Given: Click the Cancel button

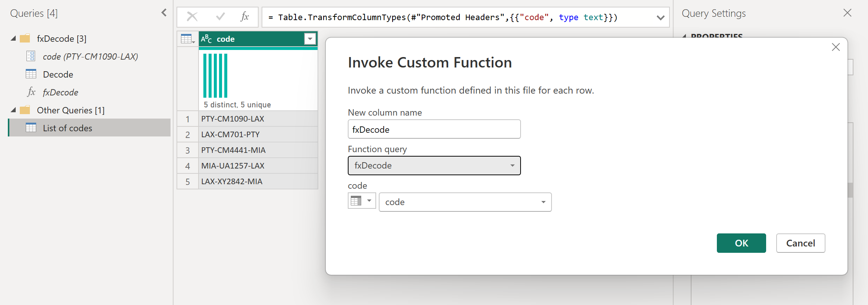Looking at the screenshot, I should click(800, 243).
